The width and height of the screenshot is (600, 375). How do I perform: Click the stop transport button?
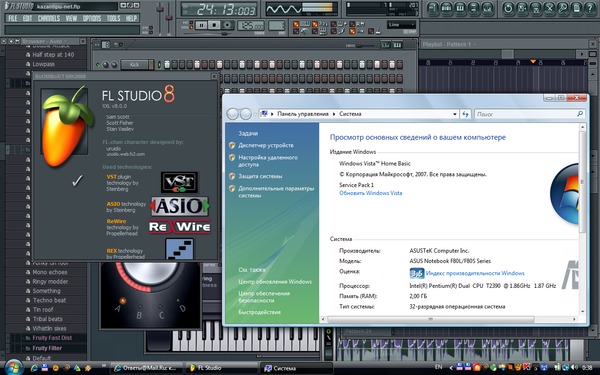[214, 26]
